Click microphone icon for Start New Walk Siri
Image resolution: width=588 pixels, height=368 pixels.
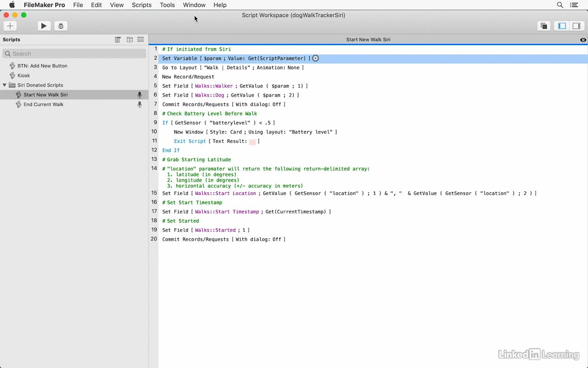[x=140, y=95]
